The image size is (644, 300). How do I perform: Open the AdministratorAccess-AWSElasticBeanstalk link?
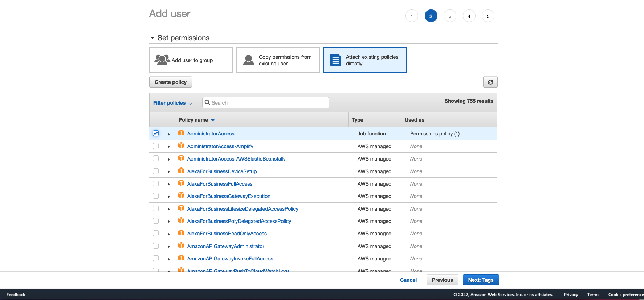[x=236, y=159]
